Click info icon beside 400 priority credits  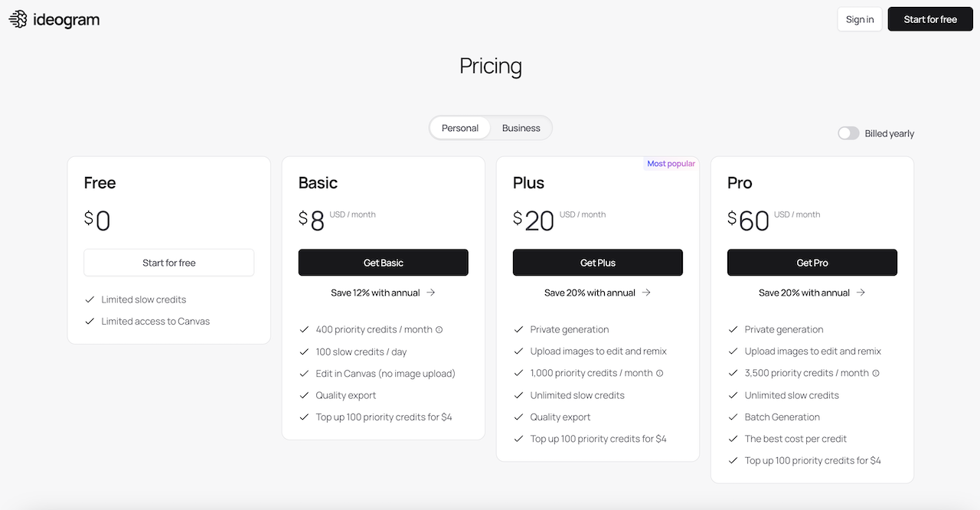[439, 330]
